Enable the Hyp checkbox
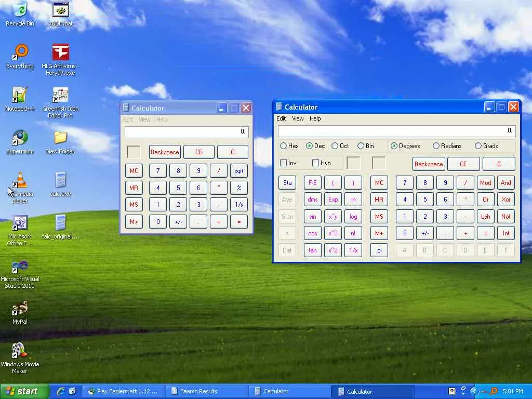532x399 pixels. tap(321, 163)
